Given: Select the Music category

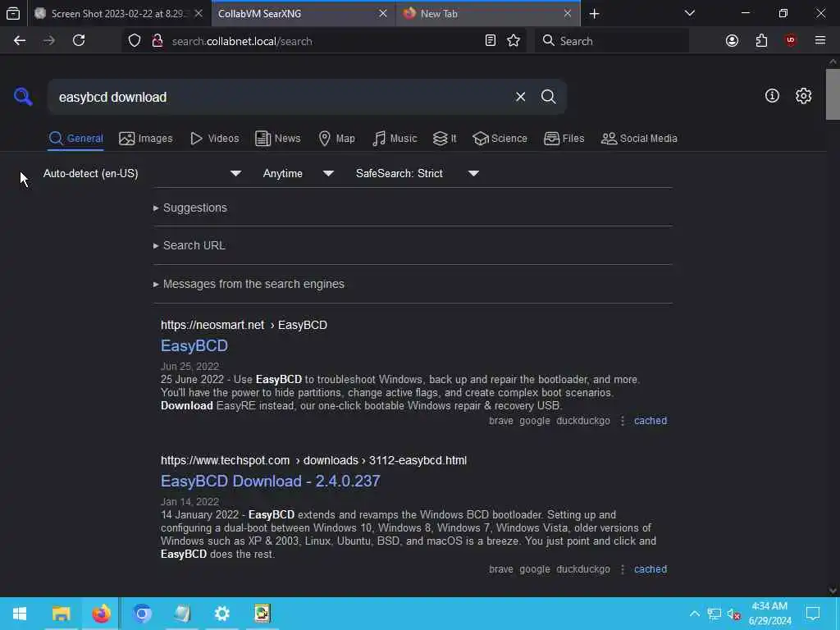Looking at the screenshot, I should pos(395,139).
